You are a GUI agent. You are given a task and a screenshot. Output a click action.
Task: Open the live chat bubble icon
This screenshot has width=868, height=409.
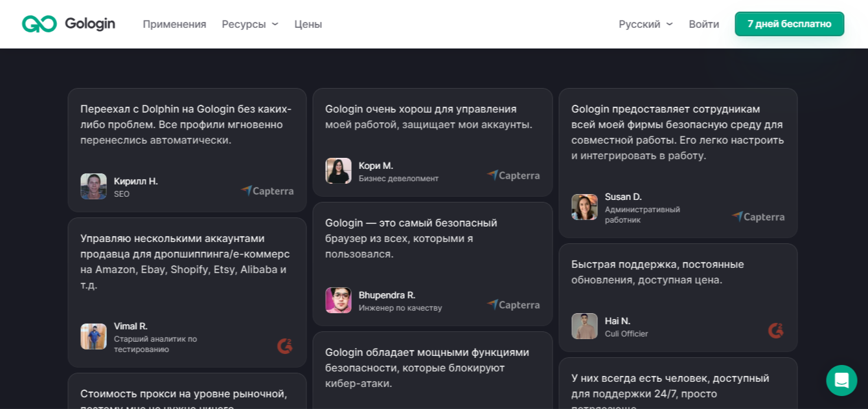(x=841, y=381)
